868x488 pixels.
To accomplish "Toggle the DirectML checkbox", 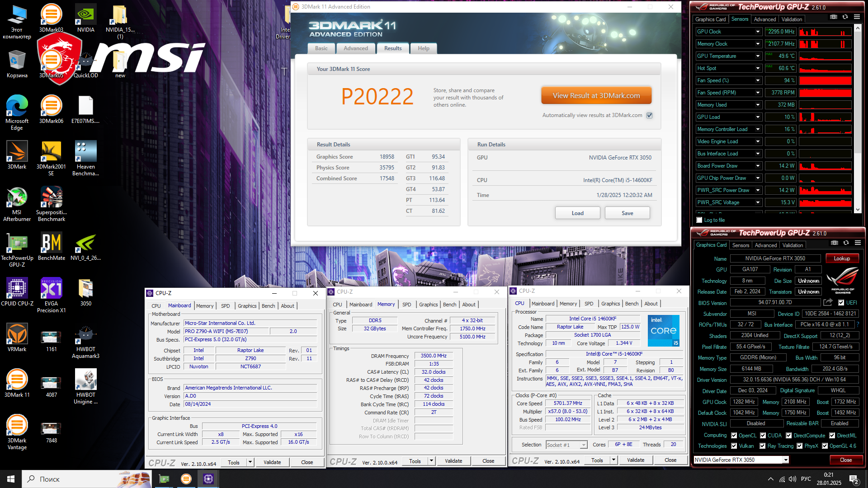I will (832, 436).
